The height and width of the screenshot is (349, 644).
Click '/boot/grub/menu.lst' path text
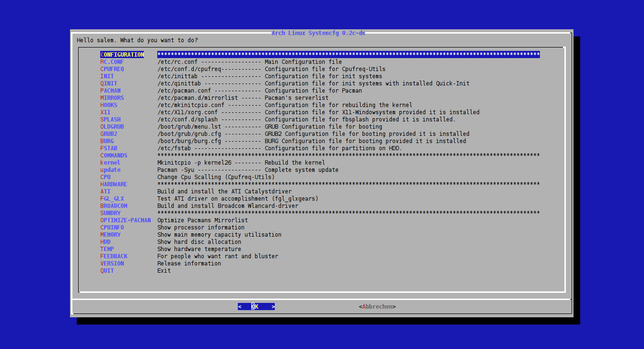pyautogui.click(x=189, y=127)
